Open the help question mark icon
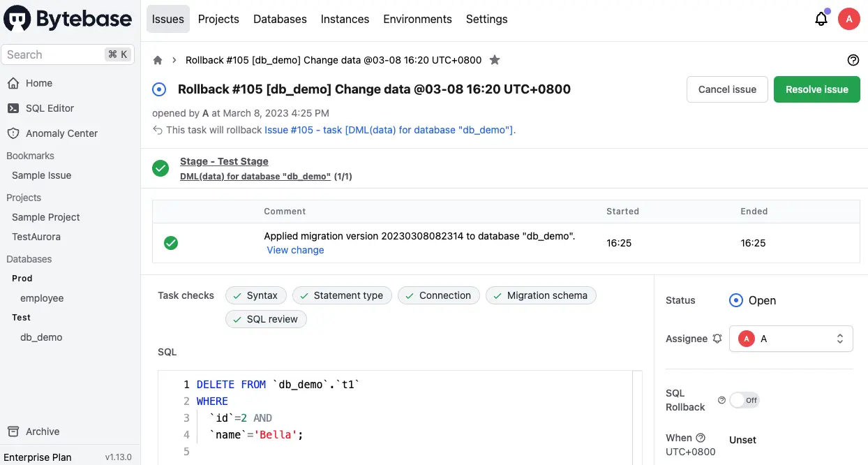 [853, 60]
